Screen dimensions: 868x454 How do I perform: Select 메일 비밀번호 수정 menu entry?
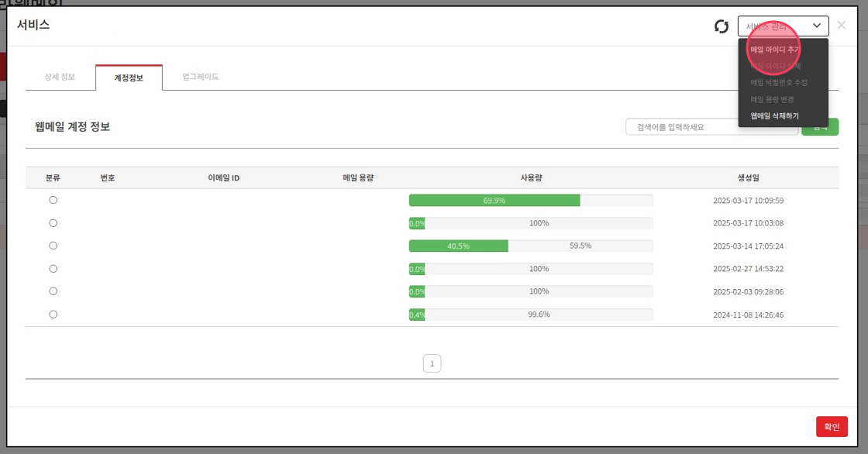pos(779,82)
